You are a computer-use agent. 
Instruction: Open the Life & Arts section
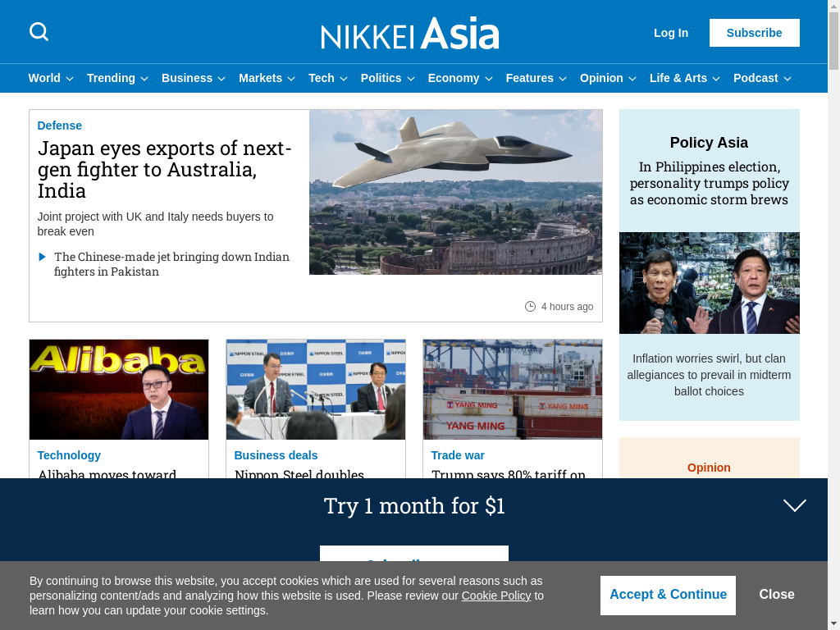point(678,78)
